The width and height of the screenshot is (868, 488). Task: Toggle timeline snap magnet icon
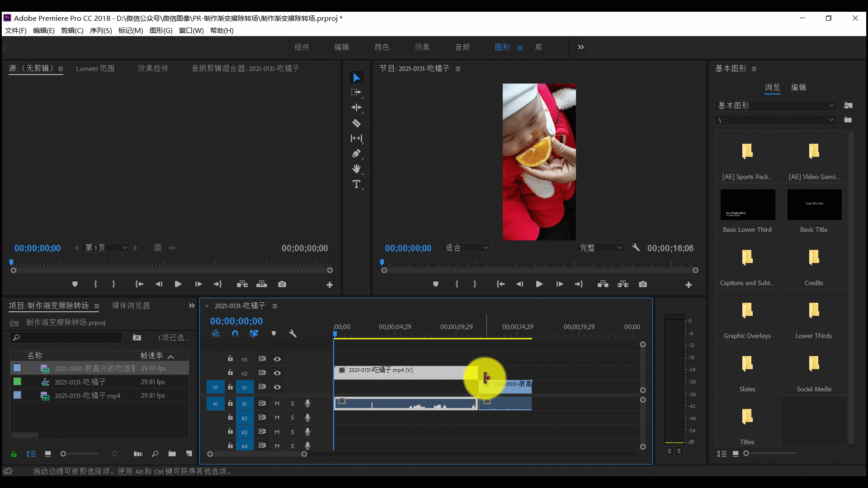pyautogui.click(x=235, y=333)
